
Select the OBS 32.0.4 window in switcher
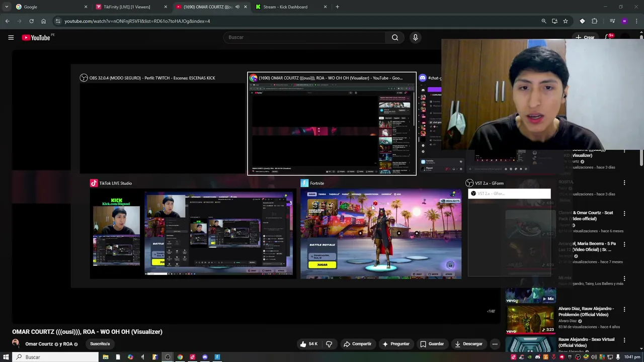tap(163, 124)
